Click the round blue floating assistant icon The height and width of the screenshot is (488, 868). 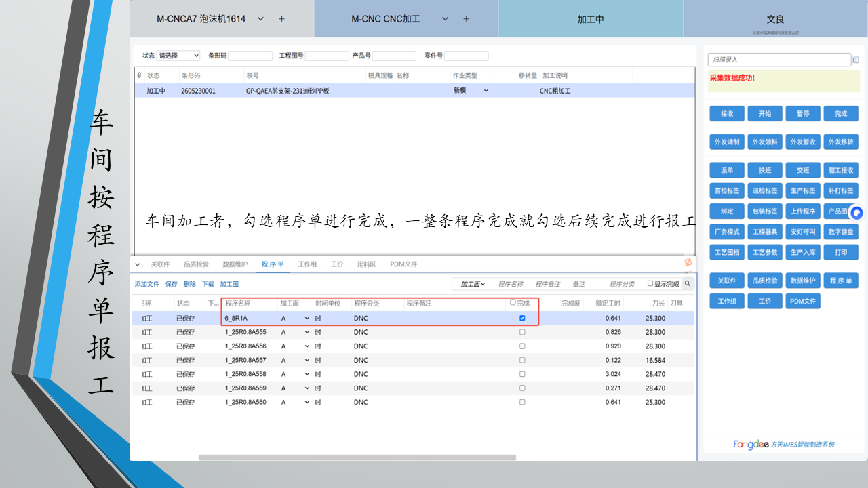pyautogui.click(x=856, y=212)
